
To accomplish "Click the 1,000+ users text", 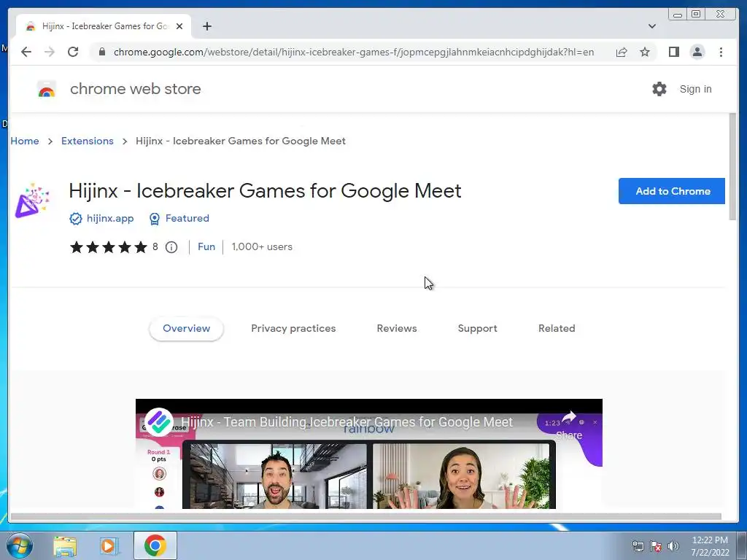I will 262,246.
